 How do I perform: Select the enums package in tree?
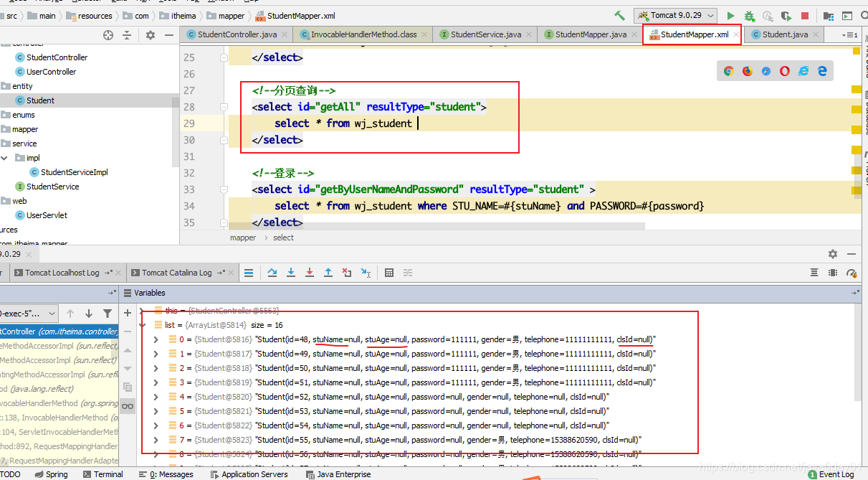[x=23, y=115]
